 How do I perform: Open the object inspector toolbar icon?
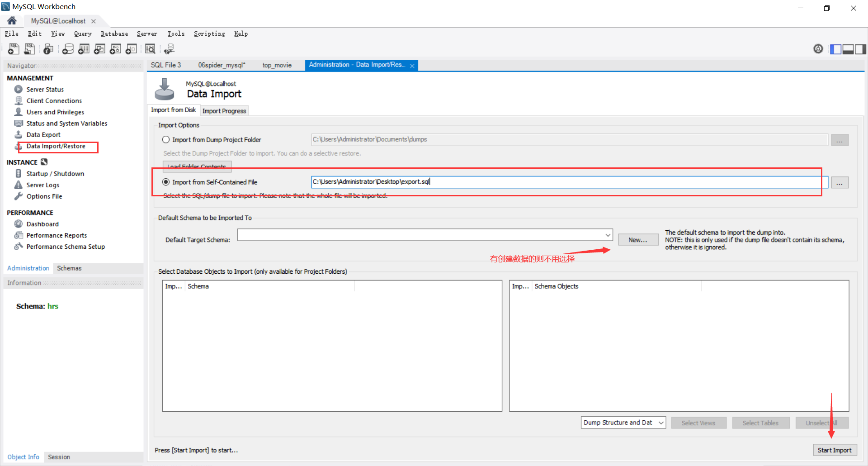(48, 49)
